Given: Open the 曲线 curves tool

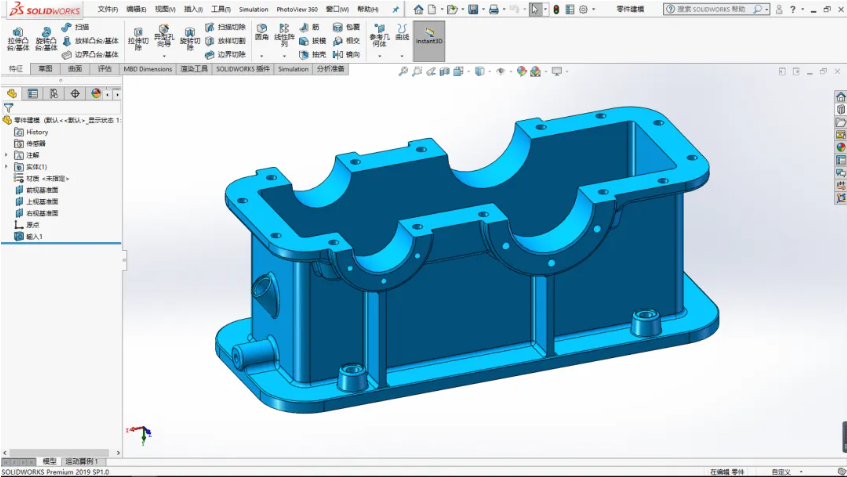Looking at the screenshot, I should click(402, 32).
